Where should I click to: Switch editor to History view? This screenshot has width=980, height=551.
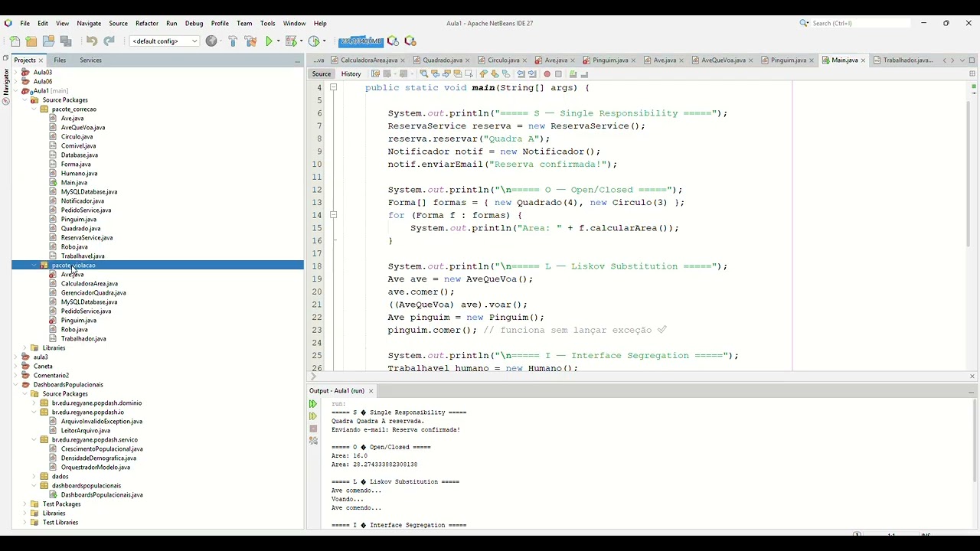pos(351,74)
